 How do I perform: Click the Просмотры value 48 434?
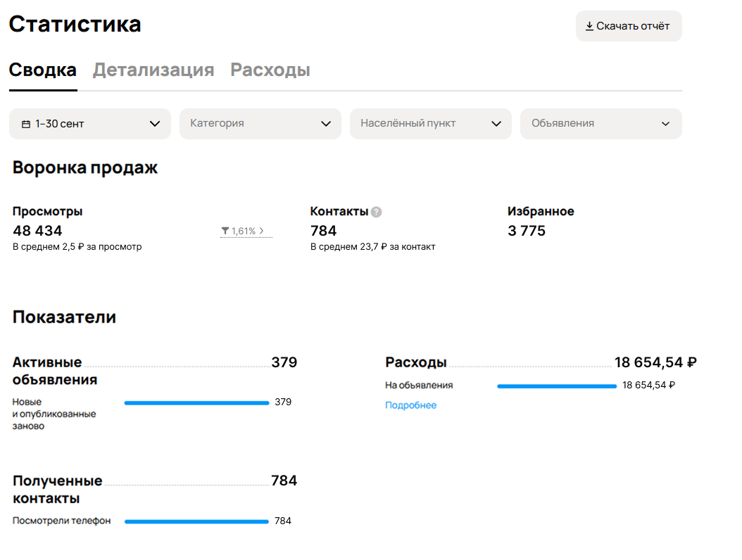[37, 231]
